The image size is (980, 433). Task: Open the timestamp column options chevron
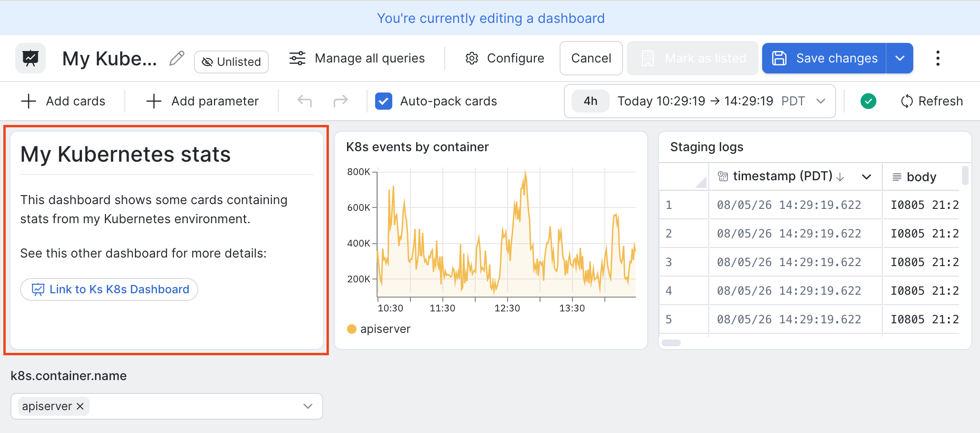click(x=867, y=177)
